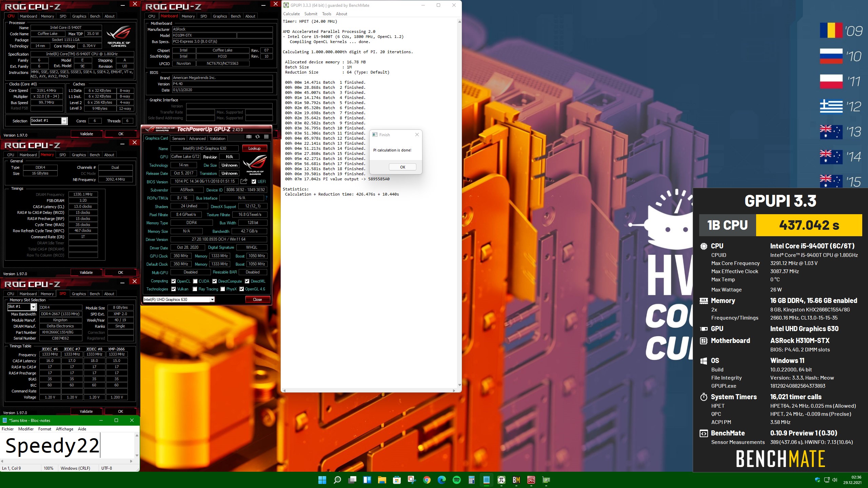Open GPUPI pi icon in taskbar

click(x=501, y=480)
